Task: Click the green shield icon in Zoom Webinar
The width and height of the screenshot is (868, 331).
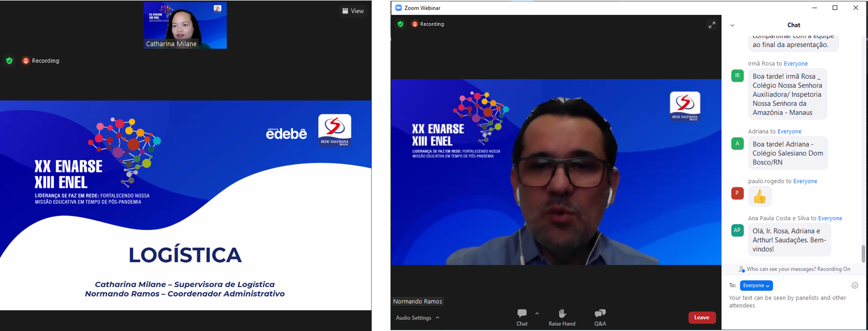Action: click(400, 24)
